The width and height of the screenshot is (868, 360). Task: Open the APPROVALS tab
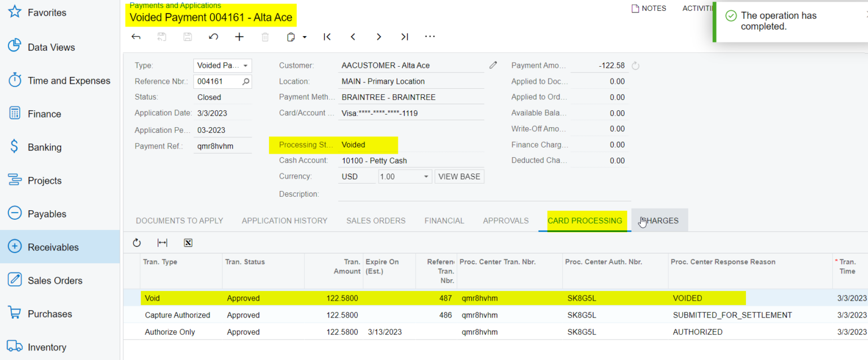tap(506, 220)
